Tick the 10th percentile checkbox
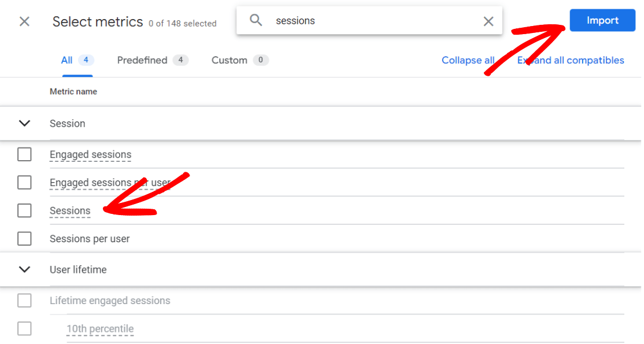This screenshot has width=644, height=344. pyautogui.click(x=24, y=329)
